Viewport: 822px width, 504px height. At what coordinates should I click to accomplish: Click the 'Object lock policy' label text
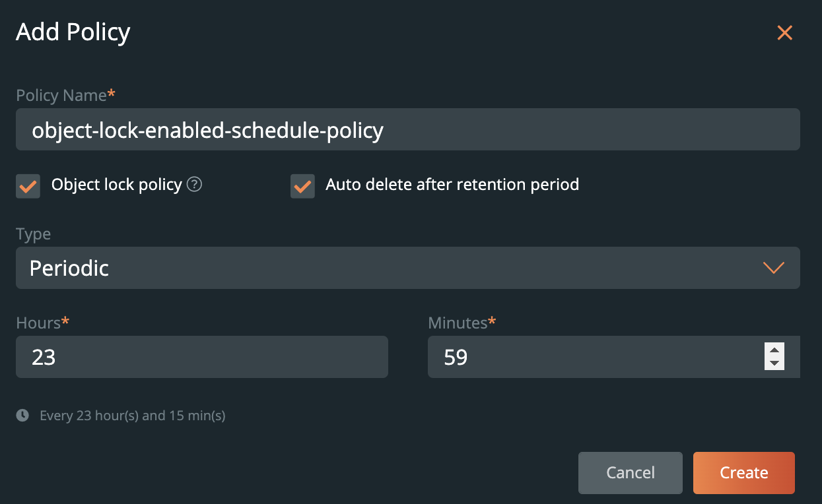click(117, 185)
